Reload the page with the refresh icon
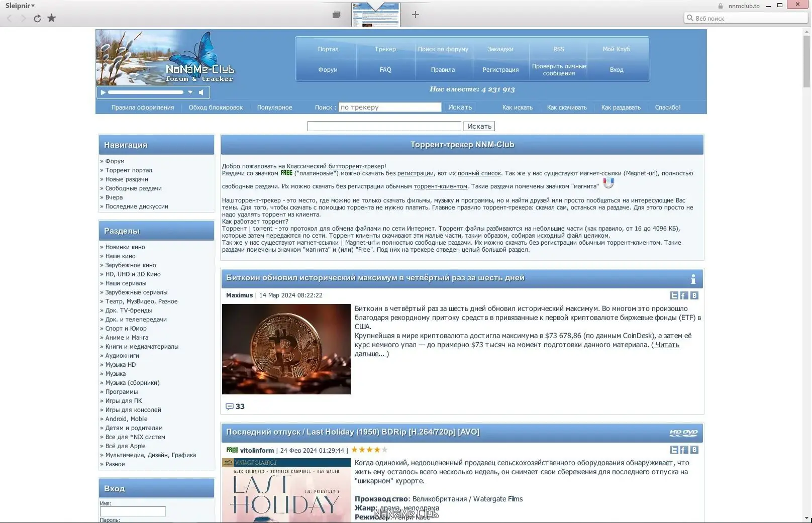 pyautogui.click(x=37, y=19)
